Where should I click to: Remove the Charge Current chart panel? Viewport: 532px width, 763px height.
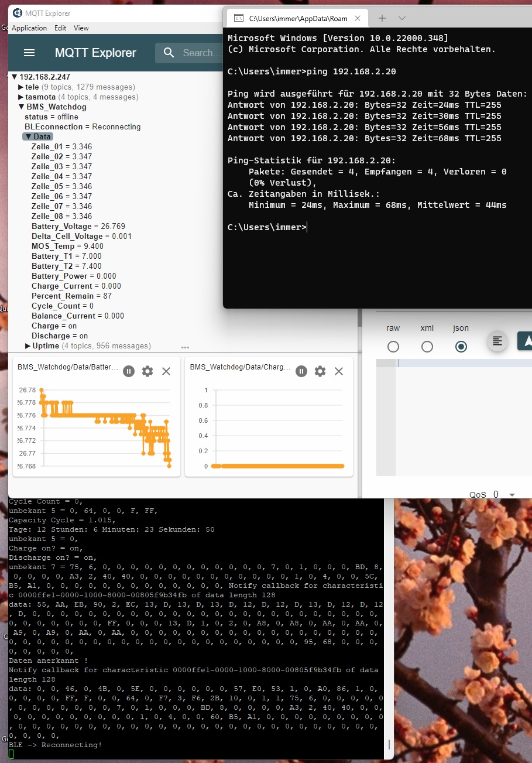(x=339, y=371)
